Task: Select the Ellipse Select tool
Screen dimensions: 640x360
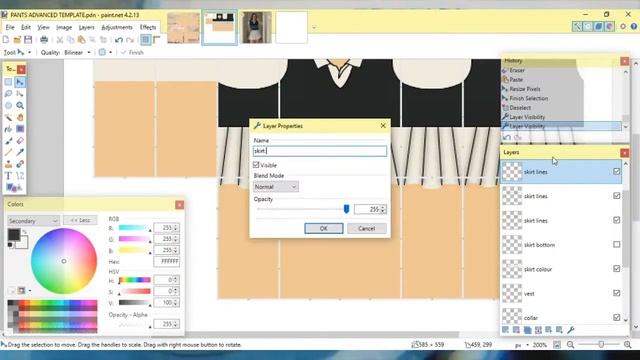Action: tap(8, 106)
